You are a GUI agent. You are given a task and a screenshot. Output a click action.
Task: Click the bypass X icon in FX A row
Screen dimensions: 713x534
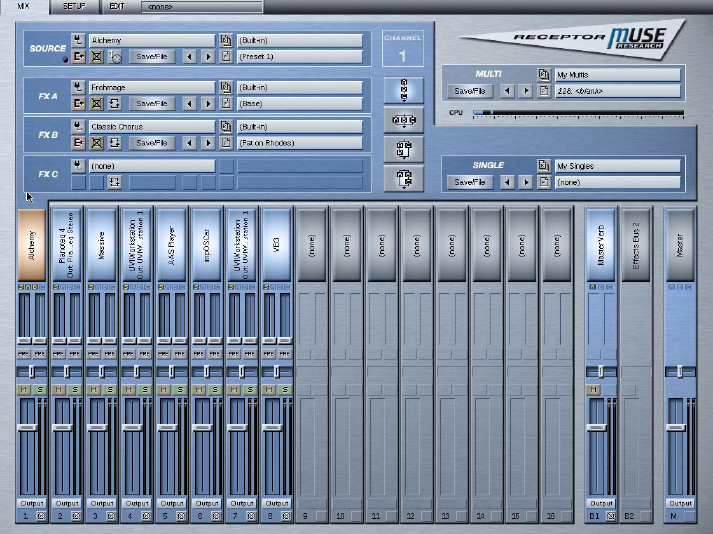pyautogui.click(x=96, y=103)
